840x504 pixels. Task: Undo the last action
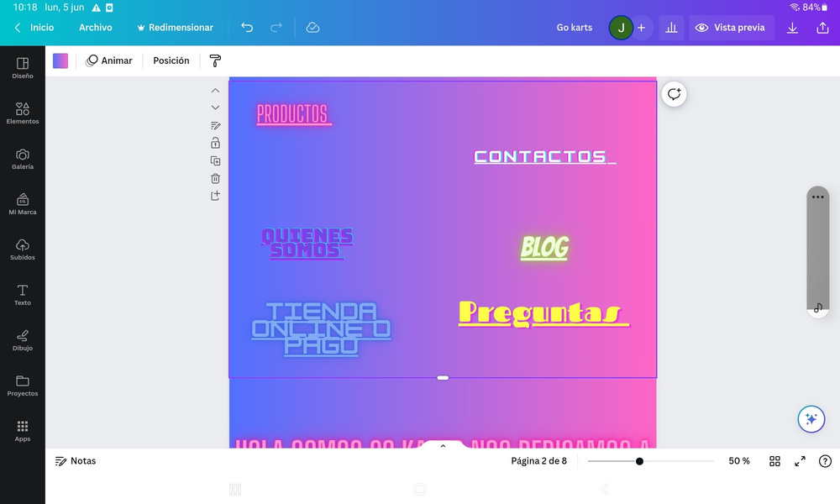(x=247, y=28)
